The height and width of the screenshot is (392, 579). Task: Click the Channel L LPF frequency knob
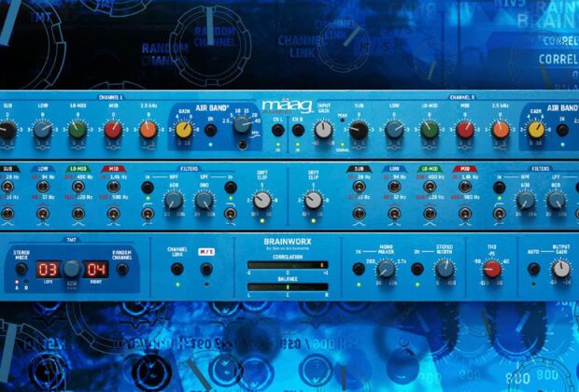pyautogui.click(x=205, y=201)
